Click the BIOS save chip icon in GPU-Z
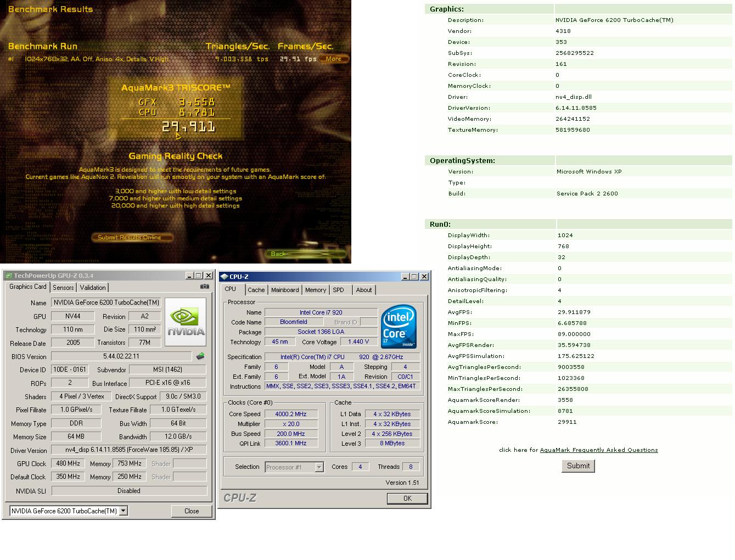Viewport: 735px width, 560px height. coord(200,356)
